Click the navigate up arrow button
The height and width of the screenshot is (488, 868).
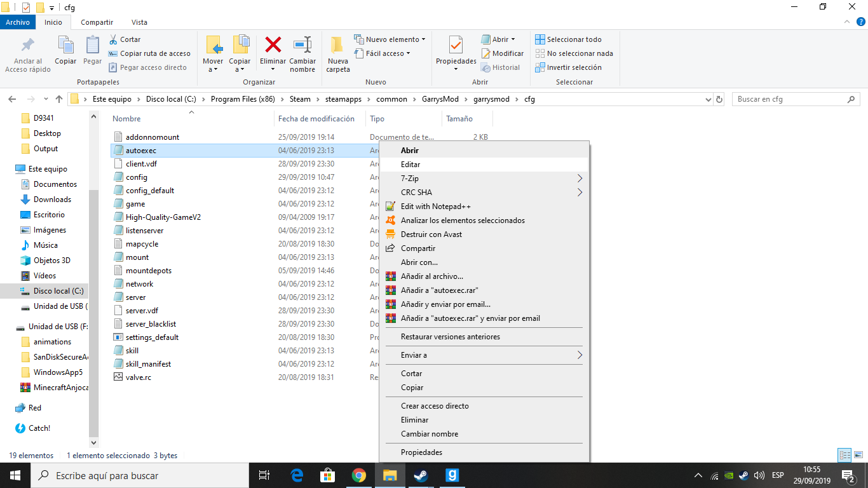coord(59,99)
